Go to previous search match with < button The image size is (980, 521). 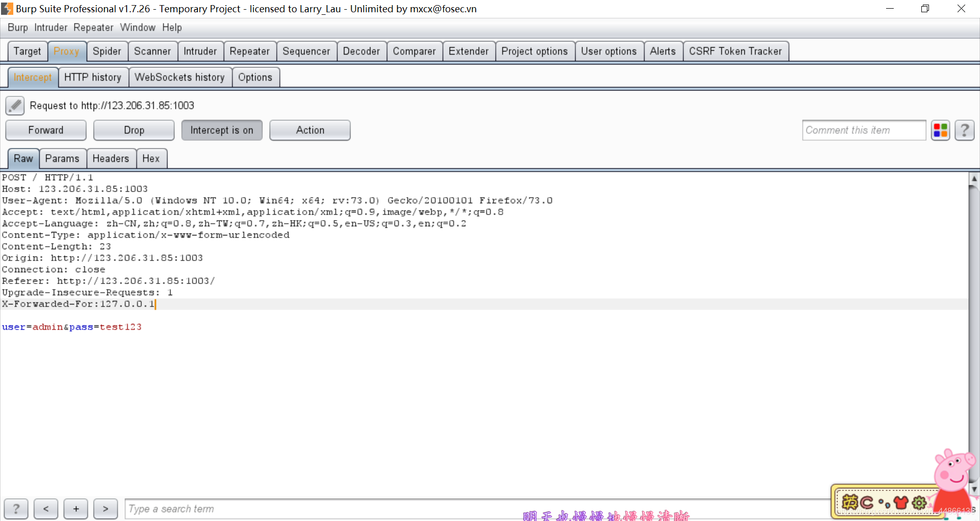click(x=46, y=509)
